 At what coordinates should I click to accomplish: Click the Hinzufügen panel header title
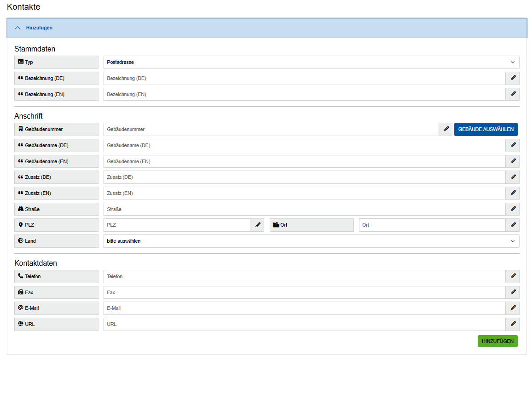click(x=39, y=28)
